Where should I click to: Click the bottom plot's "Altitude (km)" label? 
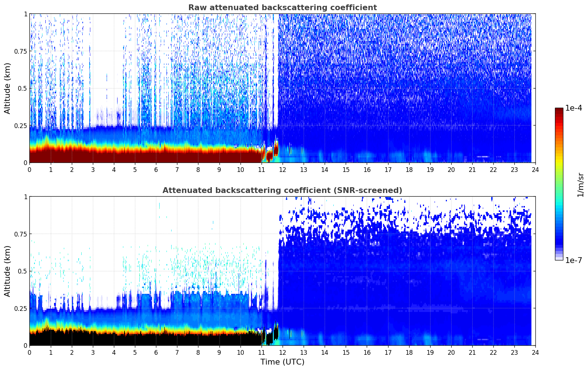tap(8, 271)
